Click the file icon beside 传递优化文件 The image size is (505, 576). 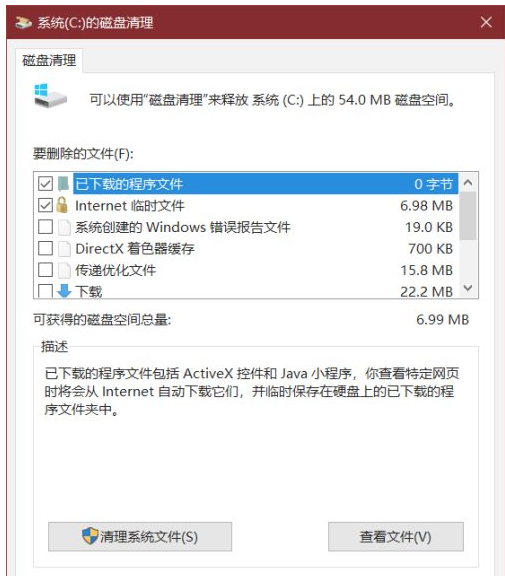pyautogui.click(x=64, y=270)
